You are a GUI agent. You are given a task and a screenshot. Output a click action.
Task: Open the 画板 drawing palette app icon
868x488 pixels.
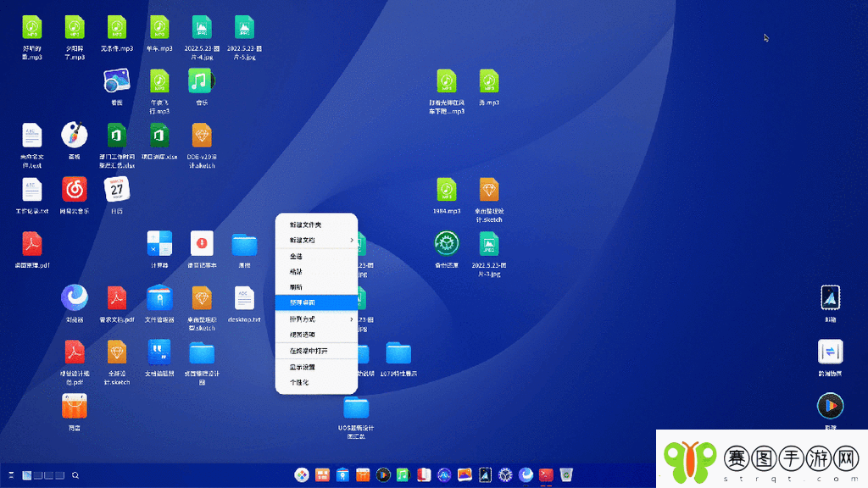click(75, 135)
